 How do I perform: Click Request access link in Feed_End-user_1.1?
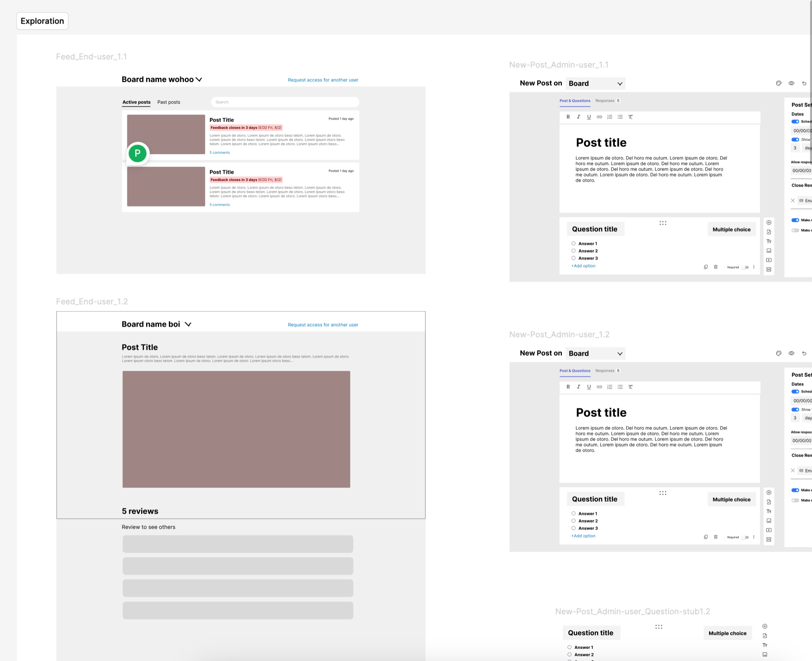[323, 80]
